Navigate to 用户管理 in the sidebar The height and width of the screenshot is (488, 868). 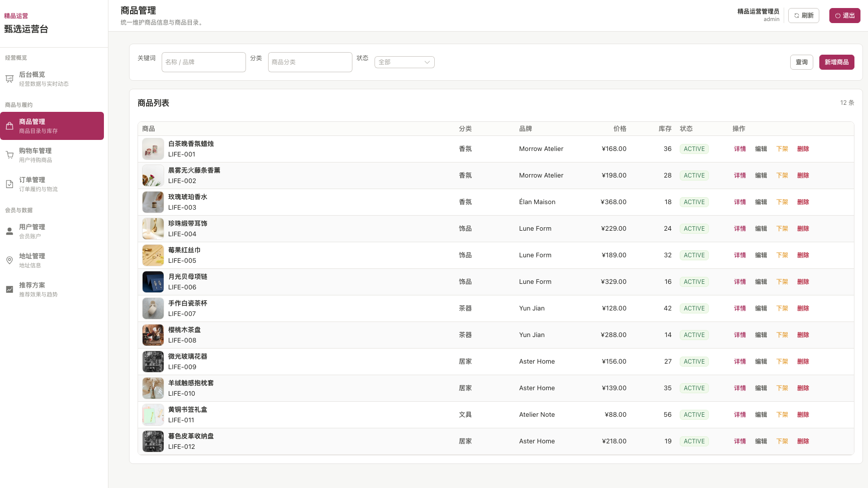pyautogui.click(x=52, y=231)
